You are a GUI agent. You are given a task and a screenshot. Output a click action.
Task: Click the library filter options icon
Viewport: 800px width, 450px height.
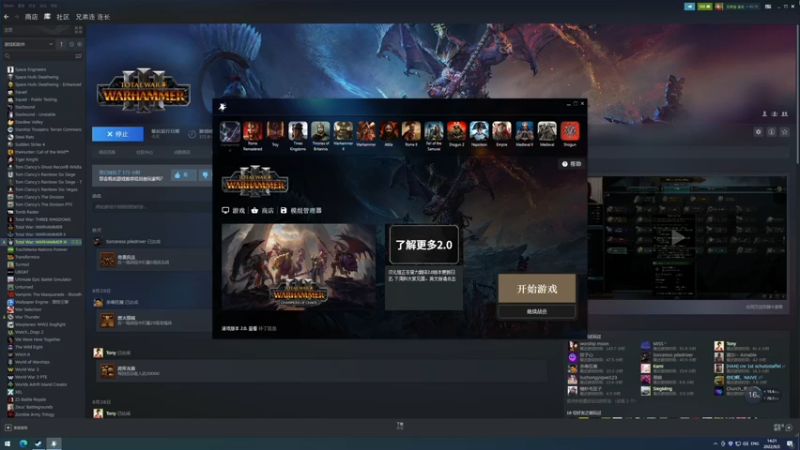tap(78, 56)
